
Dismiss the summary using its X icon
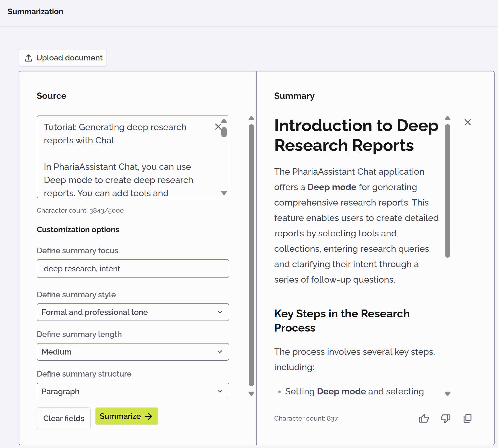467,122
